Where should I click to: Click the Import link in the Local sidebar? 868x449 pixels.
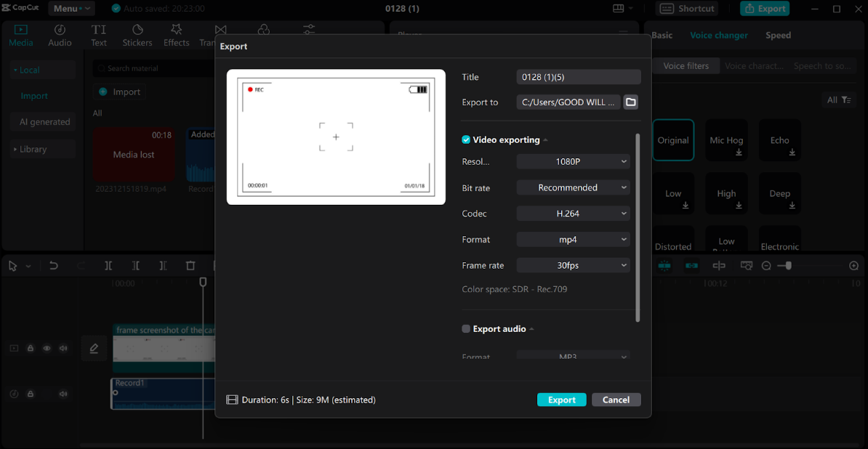coord(34,96)
